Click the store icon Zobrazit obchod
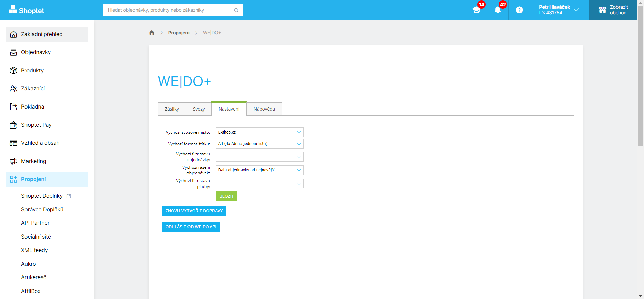644x299 pixels. [602, 10]
